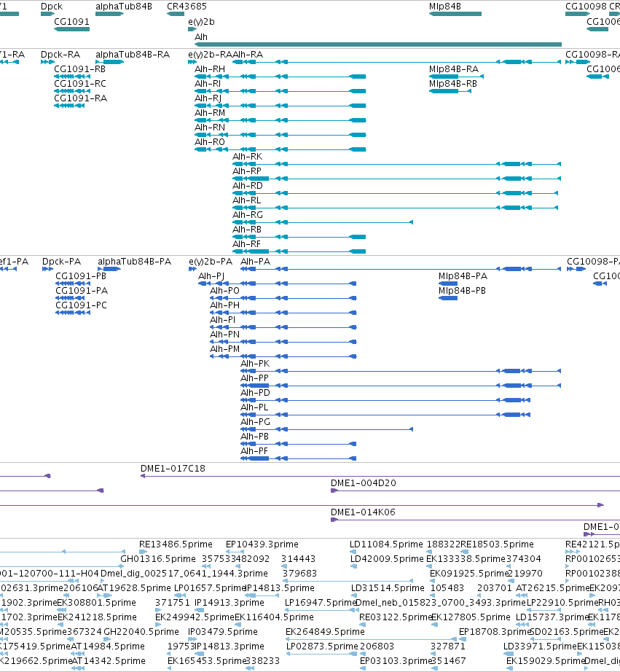Screen dimensions: 620x672
Task: Select the DME1-004D20 BAC clone label
Action: (364, 483)
